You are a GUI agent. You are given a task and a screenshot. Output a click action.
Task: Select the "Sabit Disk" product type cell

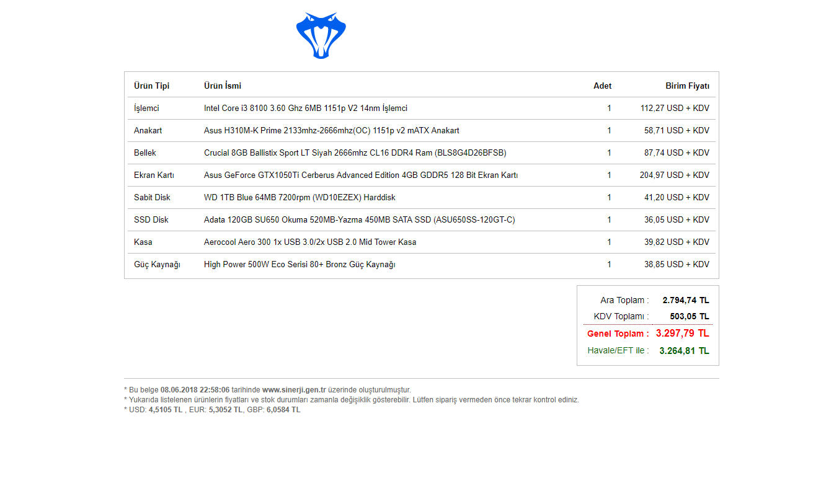tap(152, 198)
